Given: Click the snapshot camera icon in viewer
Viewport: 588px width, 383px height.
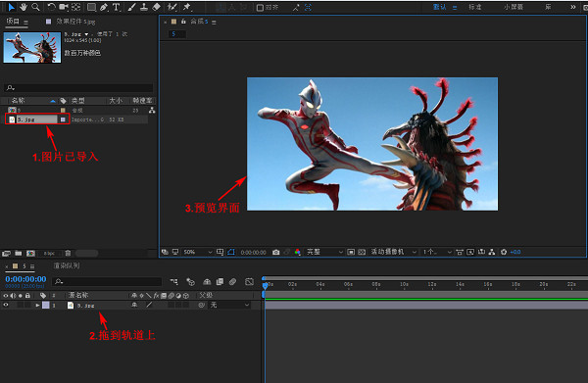Looking at the screenshot, I should [276, 252].
